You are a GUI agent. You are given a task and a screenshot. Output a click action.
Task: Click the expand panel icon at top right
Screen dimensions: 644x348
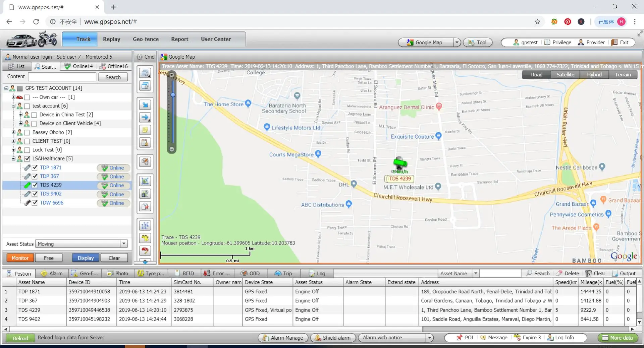tap(640, 34)
